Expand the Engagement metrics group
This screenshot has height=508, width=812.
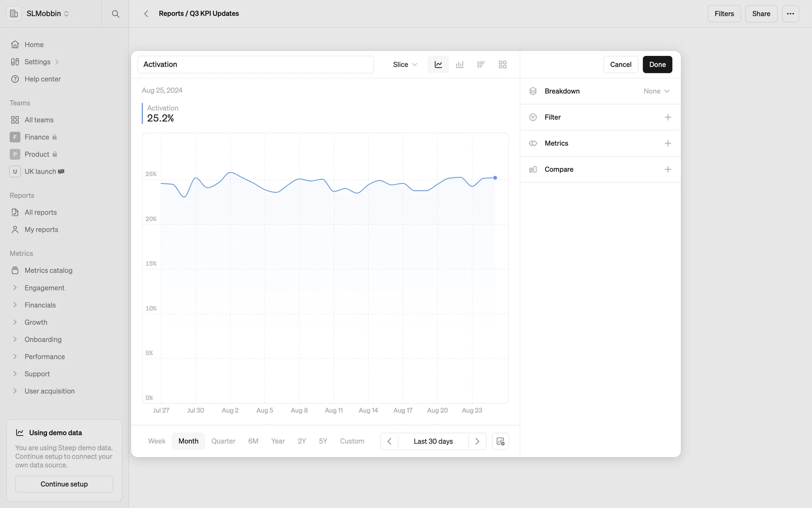coord(15,288)
